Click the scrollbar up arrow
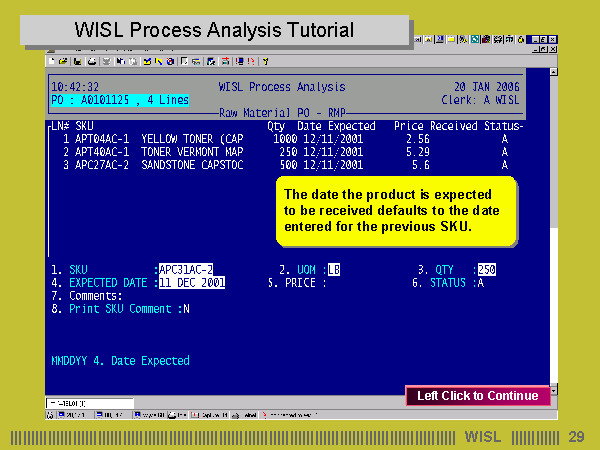The height and width of the screenshot is (450, 600). pos(553,72)
